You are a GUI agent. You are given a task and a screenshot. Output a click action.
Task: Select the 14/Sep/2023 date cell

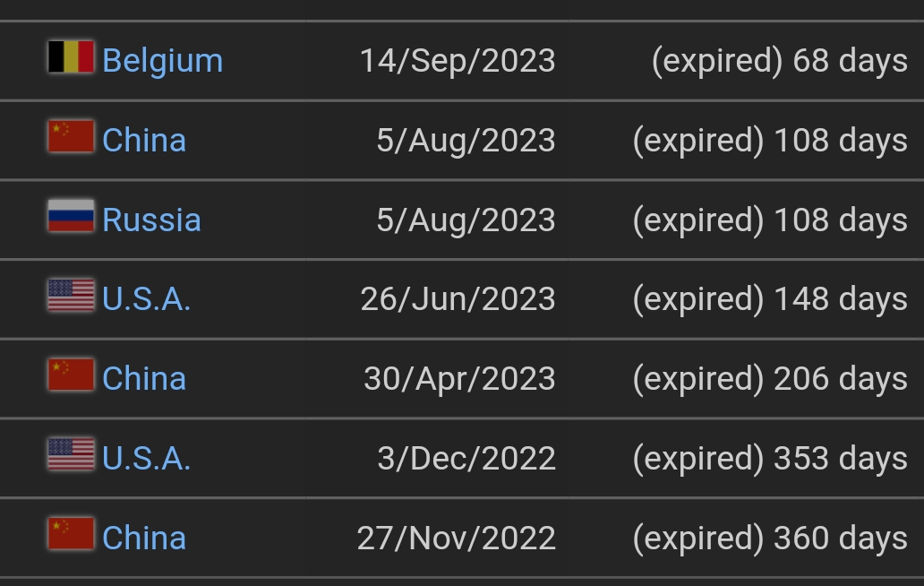coord(458,61)
